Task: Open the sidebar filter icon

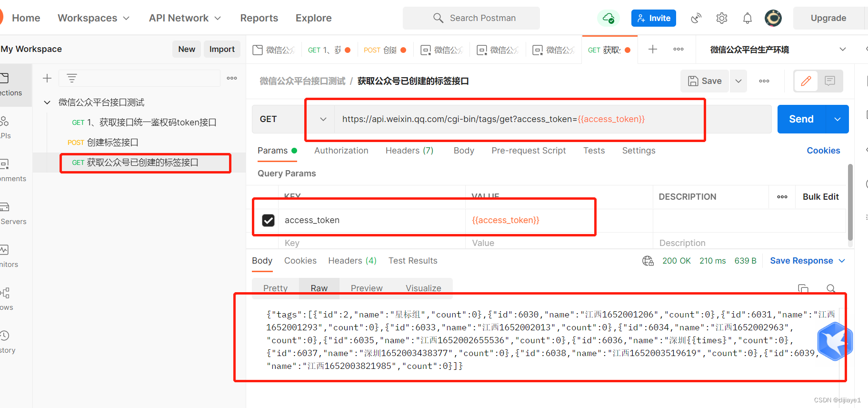Action: pyautogui.click(x=72, y=78)
